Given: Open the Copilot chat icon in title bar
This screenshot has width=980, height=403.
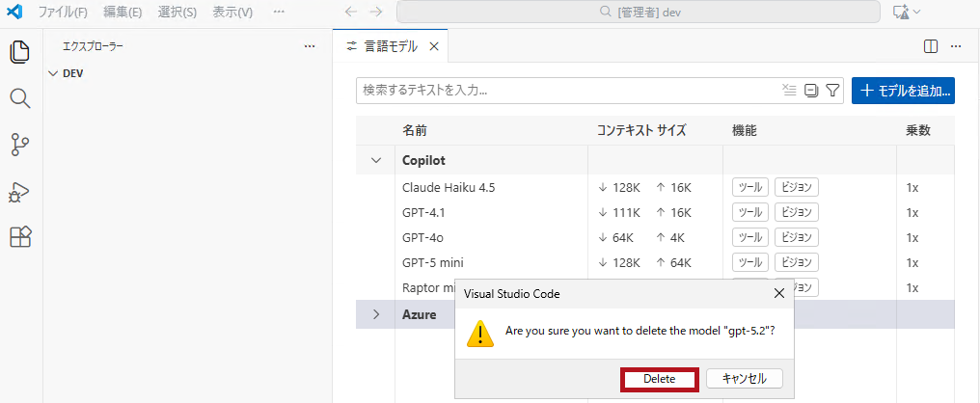Looking at the screenshot, I should (x=901, y=12).
